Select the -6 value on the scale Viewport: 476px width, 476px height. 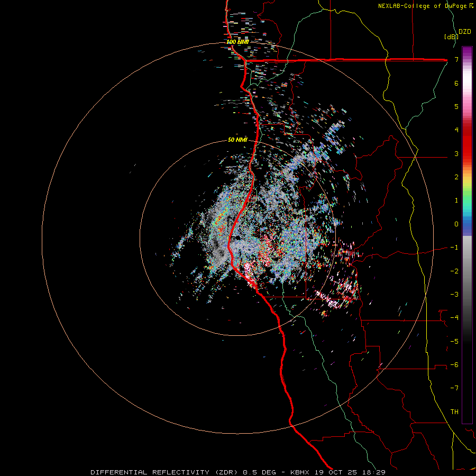pos(454,365)
